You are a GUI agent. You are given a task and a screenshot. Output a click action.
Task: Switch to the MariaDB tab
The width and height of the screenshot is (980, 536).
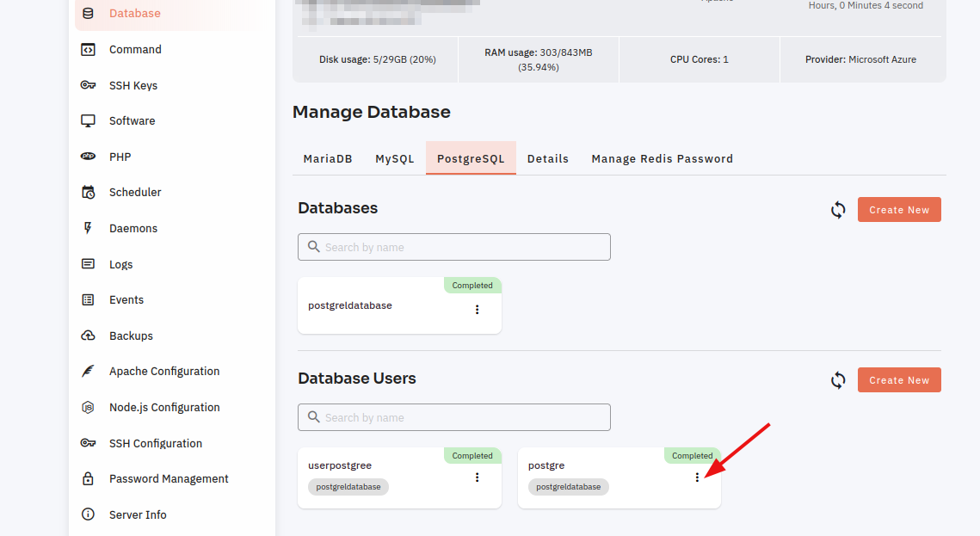pos(328,158)
